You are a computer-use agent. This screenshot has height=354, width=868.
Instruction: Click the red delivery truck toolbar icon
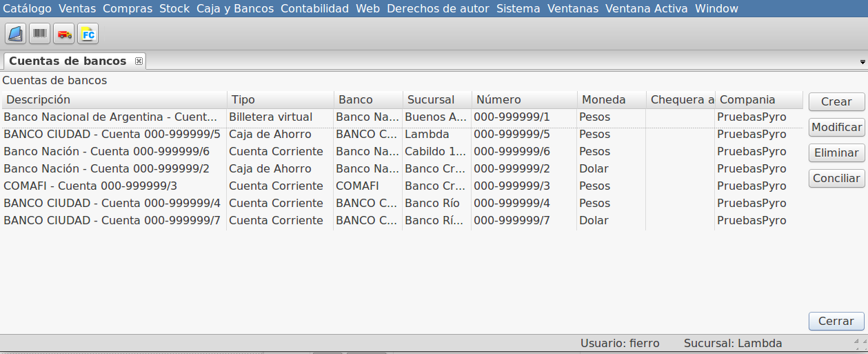(64, 33)
